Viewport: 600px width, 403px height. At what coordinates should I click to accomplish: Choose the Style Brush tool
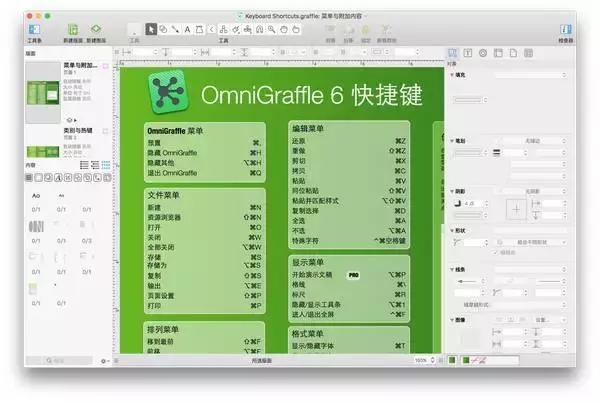coord(236,29)
